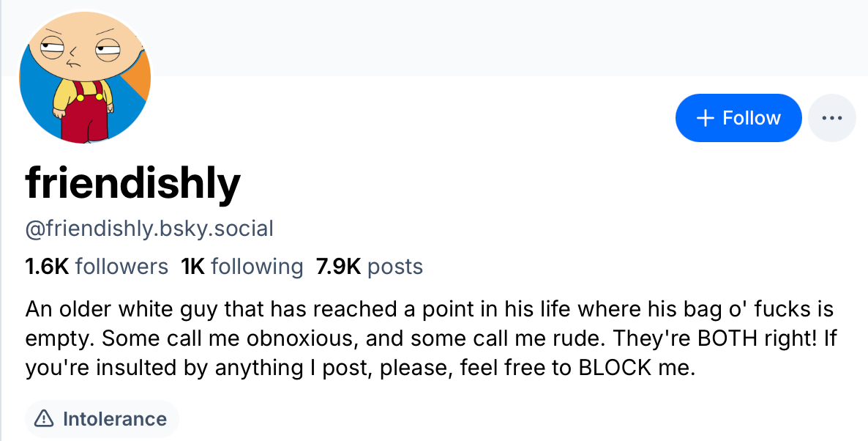View the 1.6K followers list

[x=97, y=266]
